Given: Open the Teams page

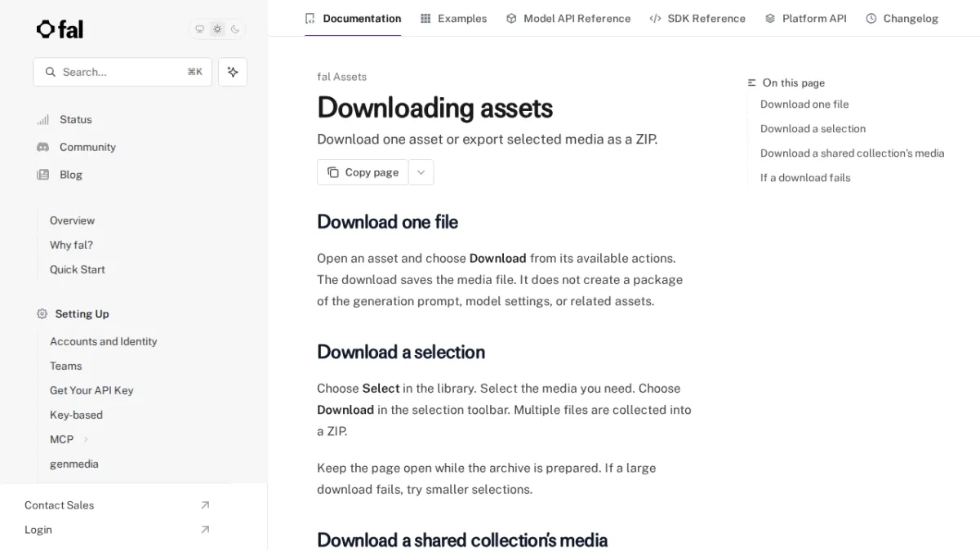Looking at the screenshot, I should (65, 366).
